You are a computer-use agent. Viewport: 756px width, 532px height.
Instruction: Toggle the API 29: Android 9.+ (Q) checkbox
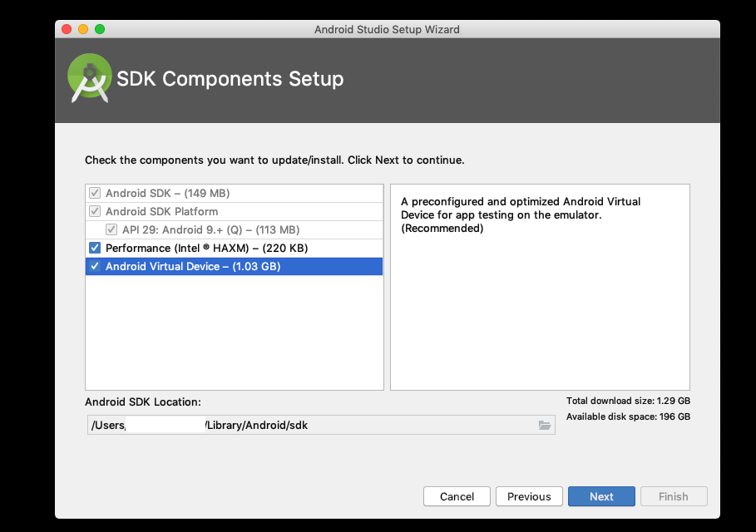tap(111, 230)
